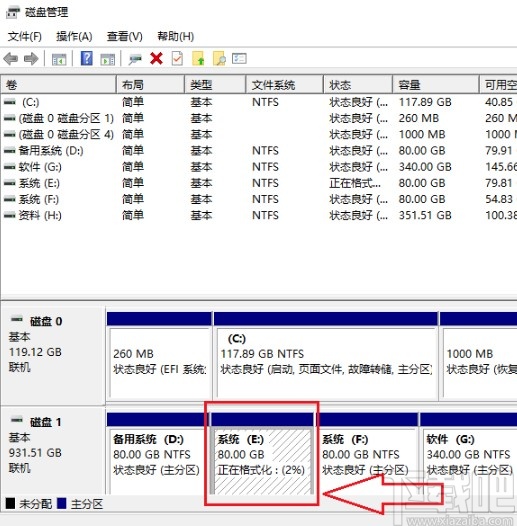Image resolution: width=517 pixels, height=526 pixels.
Task: Select the 备用系统 (D:) partition block
Action: [x=158, y=454]
